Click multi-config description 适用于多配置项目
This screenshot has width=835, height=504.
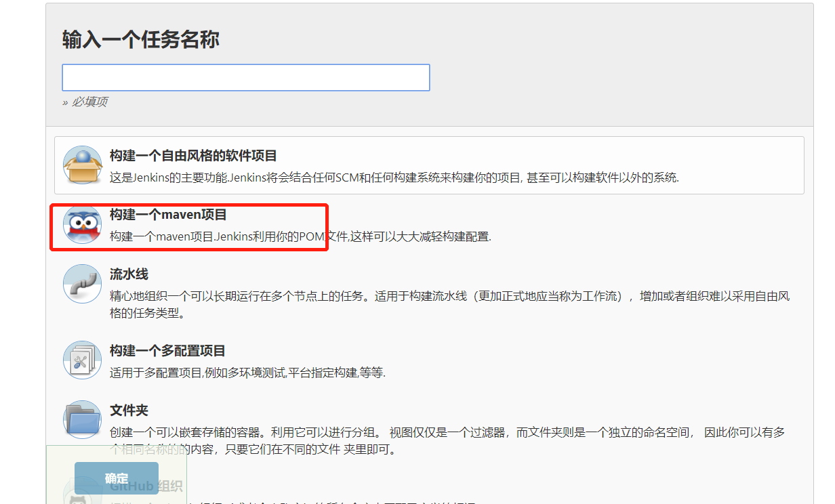(247, 373)
